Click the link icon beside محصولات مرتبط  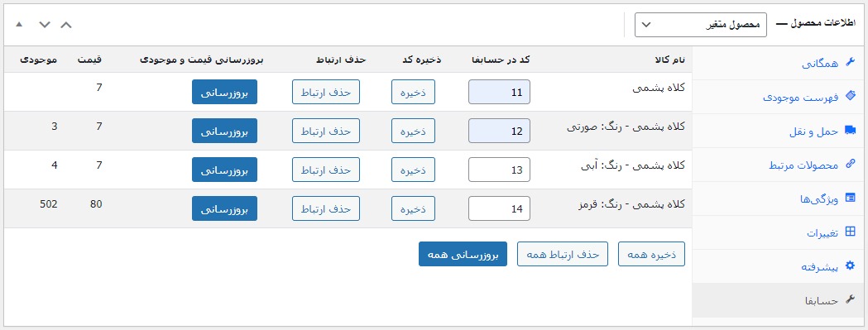pos(850,165)
